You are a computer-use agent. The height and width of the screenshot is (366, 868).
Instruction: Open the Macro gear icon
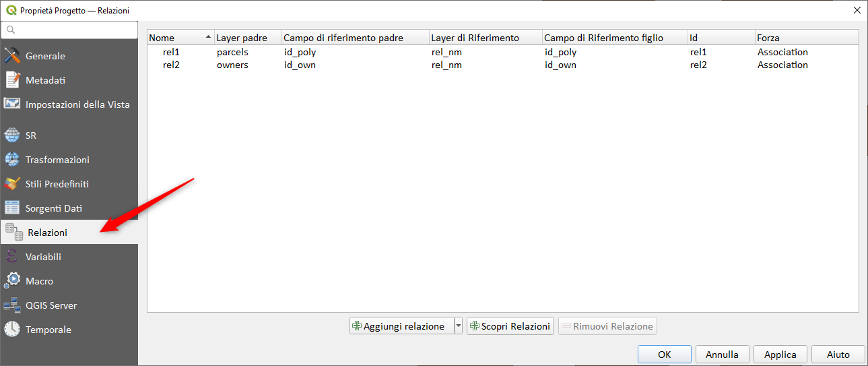point(12,281)
